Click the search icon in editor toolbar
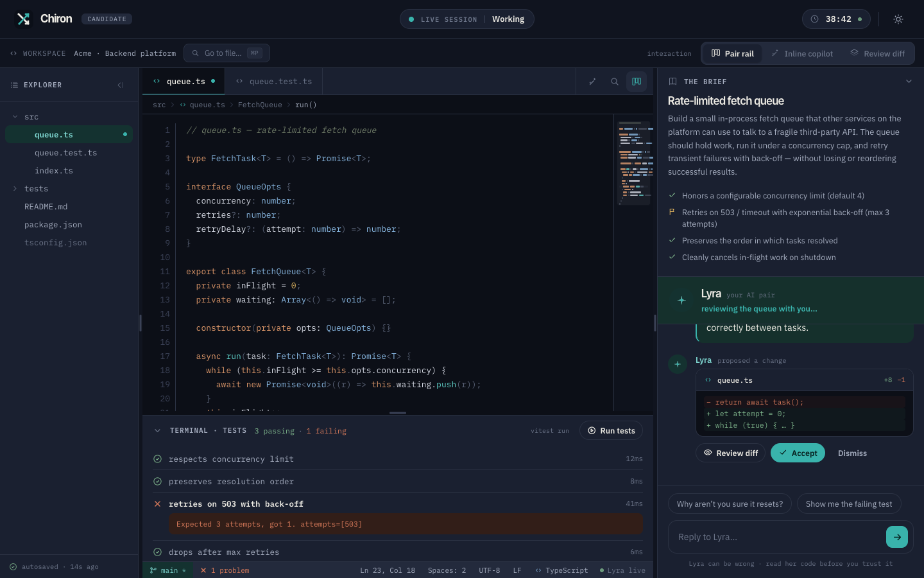The width and height of the screenshot is (924, 578). (615, 82)
